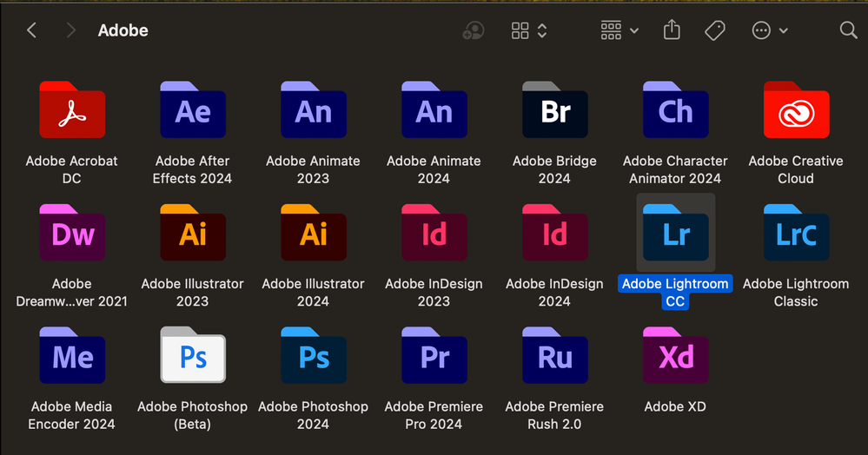Click the "Adobe Illustrator 2023" label

(x=193, y=293)
